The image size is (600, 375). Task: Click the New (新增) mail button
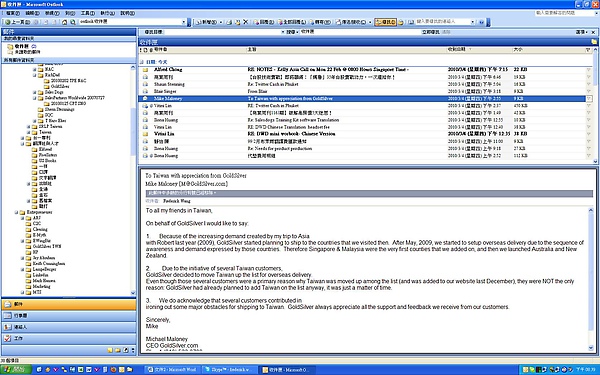(207, 22)
